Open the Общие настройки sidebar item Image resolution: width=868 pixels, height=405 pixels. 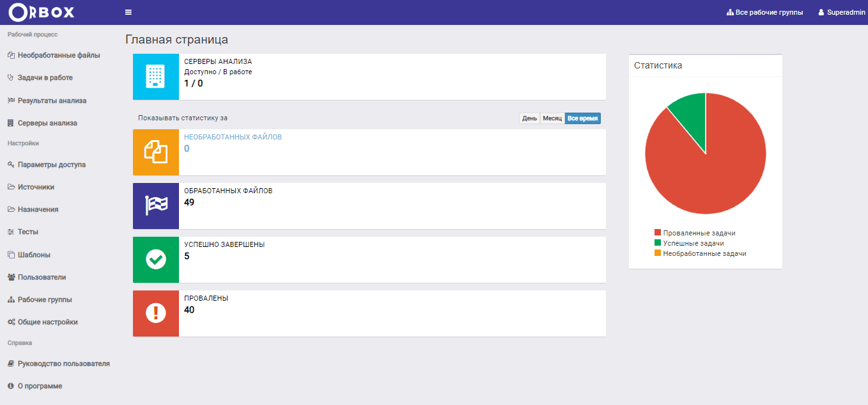47,322
